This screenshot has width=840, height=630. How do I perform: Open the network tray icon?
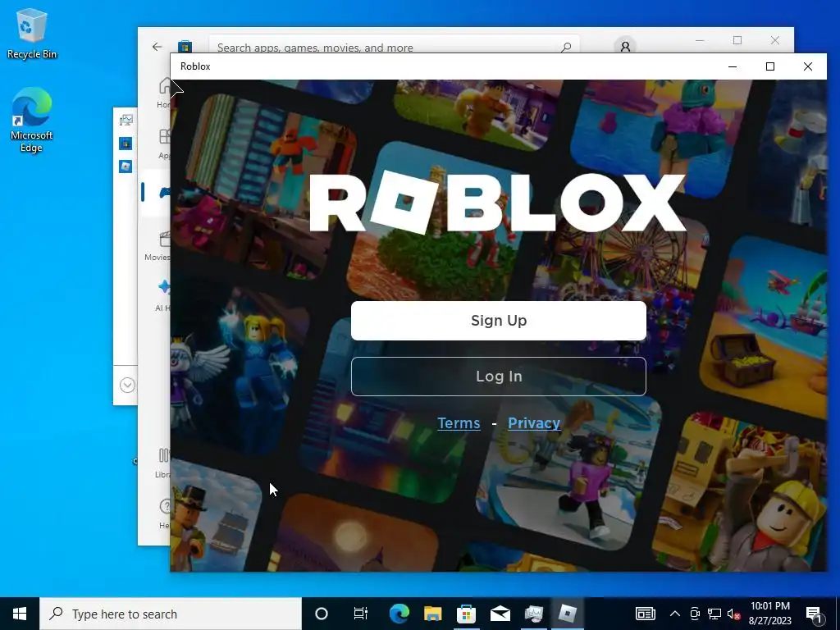(x=714, y=614)
